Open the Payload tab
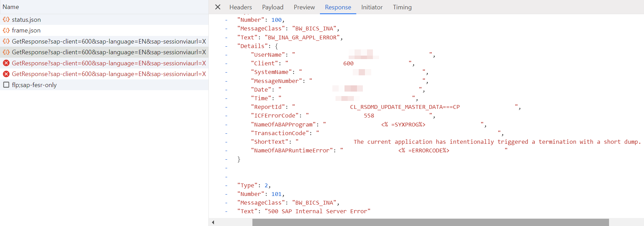Viewport: 644px width, 226px height. [273, 7]
